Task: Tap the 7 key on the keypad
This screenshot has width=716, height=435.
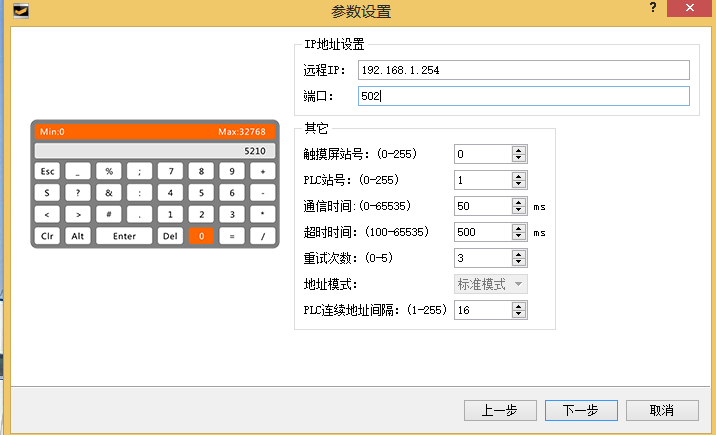Action: click(170, 171)
